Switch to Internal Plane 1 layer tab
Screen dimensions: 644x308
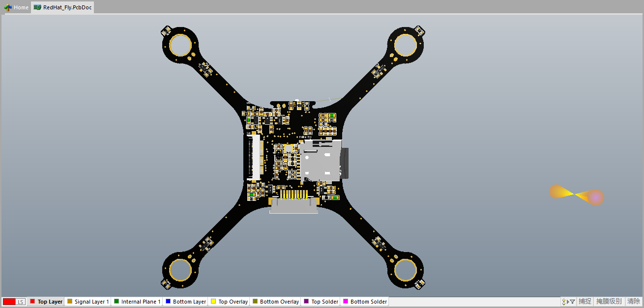[x=137, y=302]
